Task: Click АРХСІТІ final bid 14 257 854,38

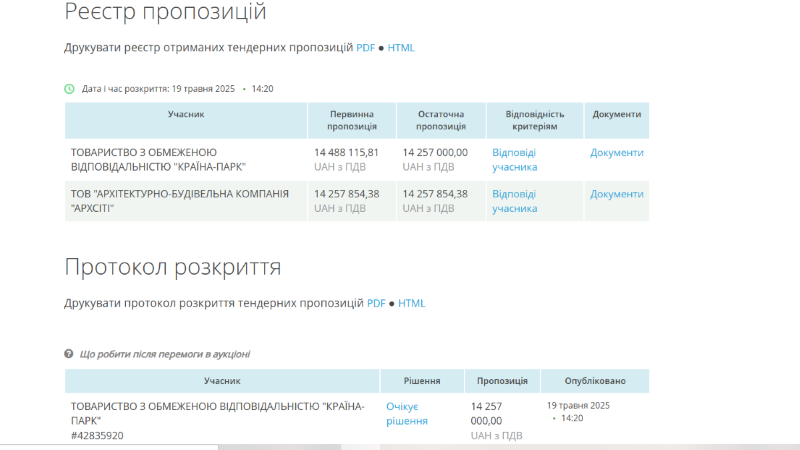Action: (435, 194)
